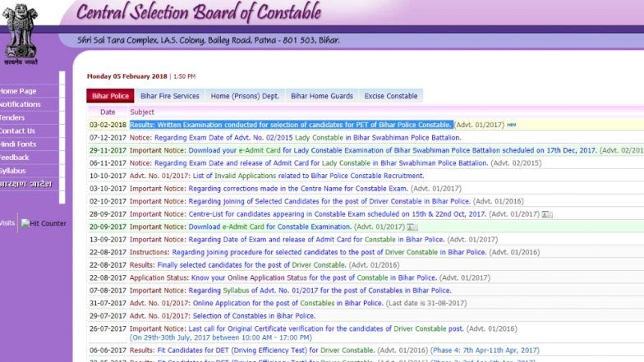Click the Subject column header
This screenshot has width=644, height=362.
[141, 112]
